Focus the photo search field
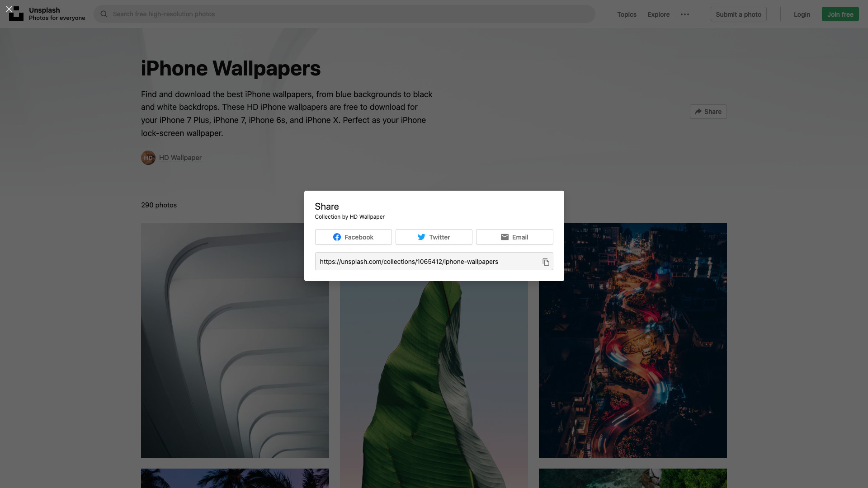Viewport: 868px width, 488px height. click(x=344, y=14)
